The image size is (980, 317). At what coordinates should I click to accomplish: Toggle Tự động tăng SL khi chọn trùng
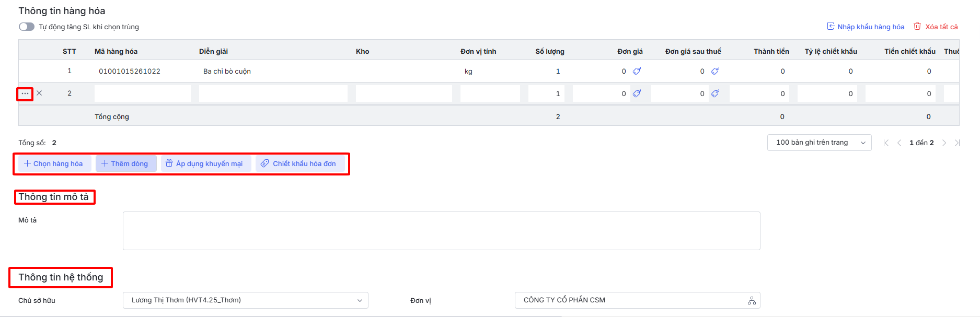27,27
